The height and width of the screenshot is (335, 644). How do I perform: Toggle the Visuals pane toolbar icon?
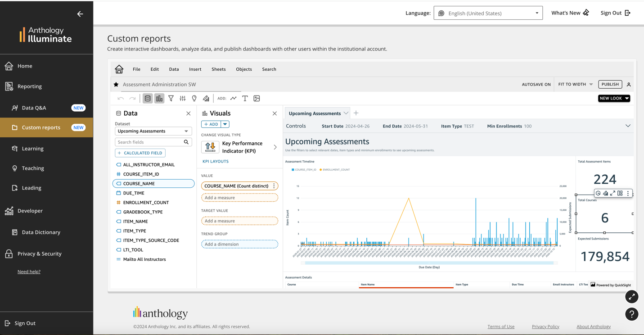[x=159, y=98]
